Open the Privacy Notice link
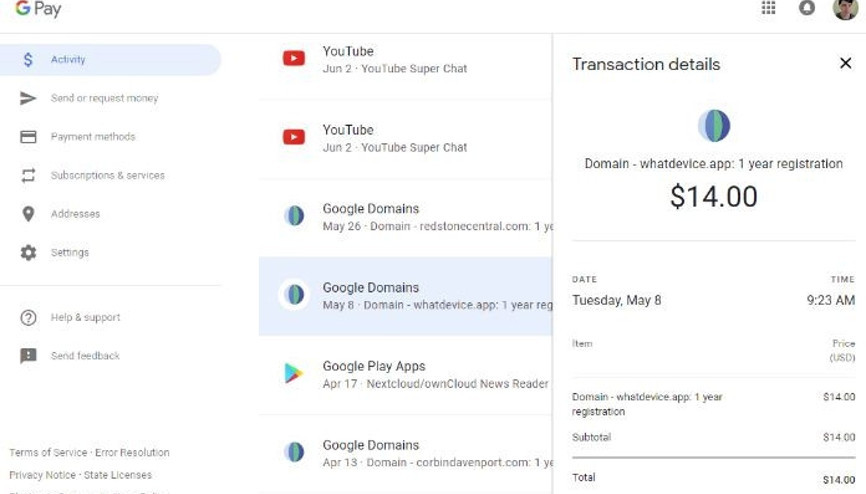866x494 pixels. pos(42,475)
